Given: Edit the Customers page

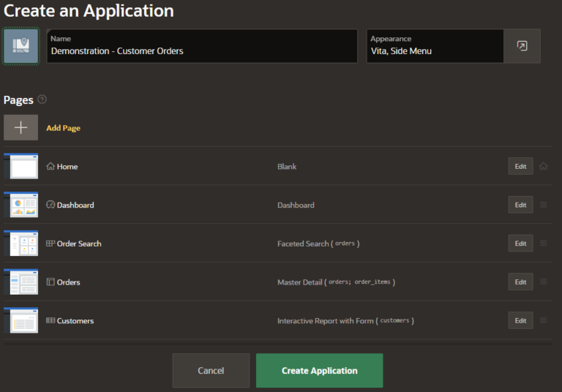Looking at the screenshot, I should 520,320.
